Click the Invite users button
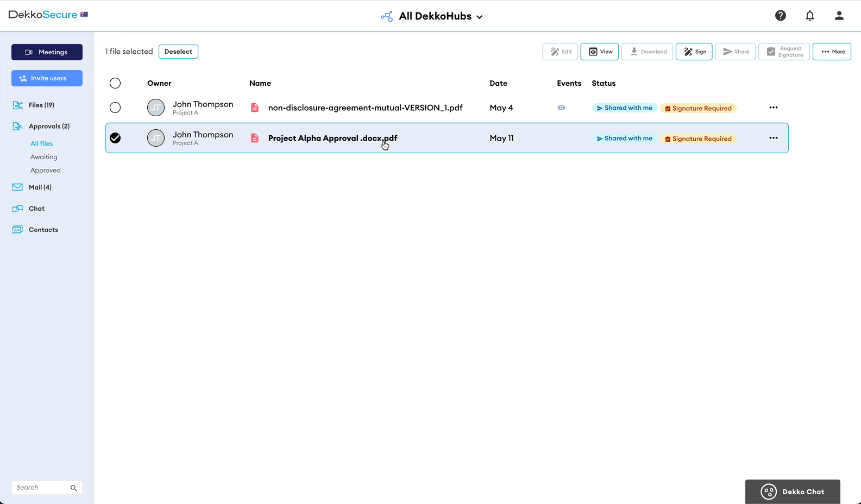This screenshot has height=504, width=861. (47, 78)
